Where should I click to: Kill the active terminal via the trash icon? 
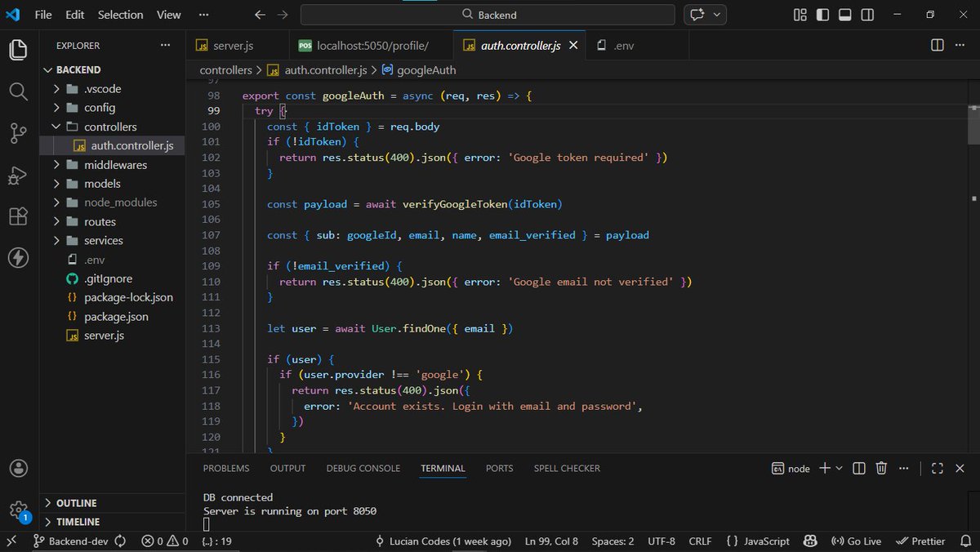point(881,468)
